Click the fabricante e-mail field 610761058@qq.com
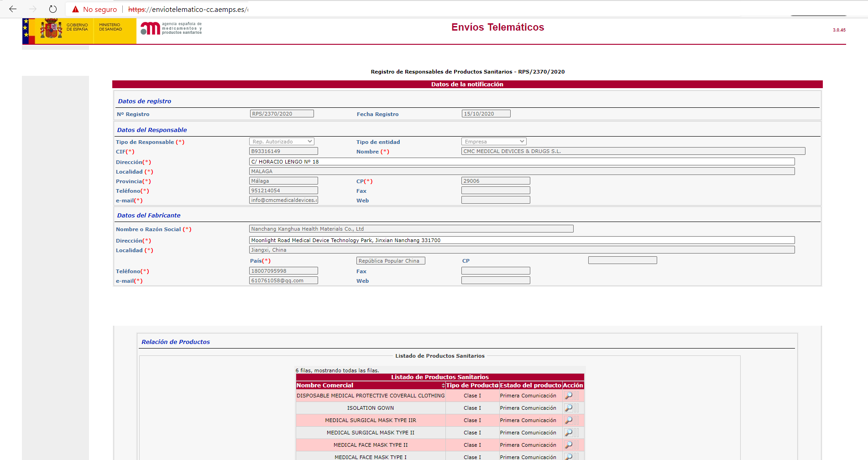Viewport: 868px width, 460px height. tap(283, 280)
